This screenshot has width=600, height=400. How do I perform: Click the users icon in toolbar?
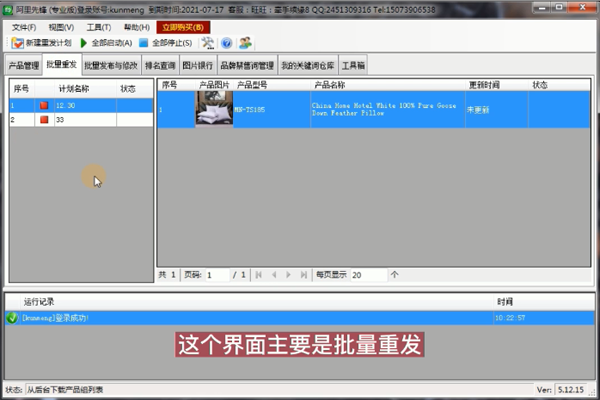(245, 43)
